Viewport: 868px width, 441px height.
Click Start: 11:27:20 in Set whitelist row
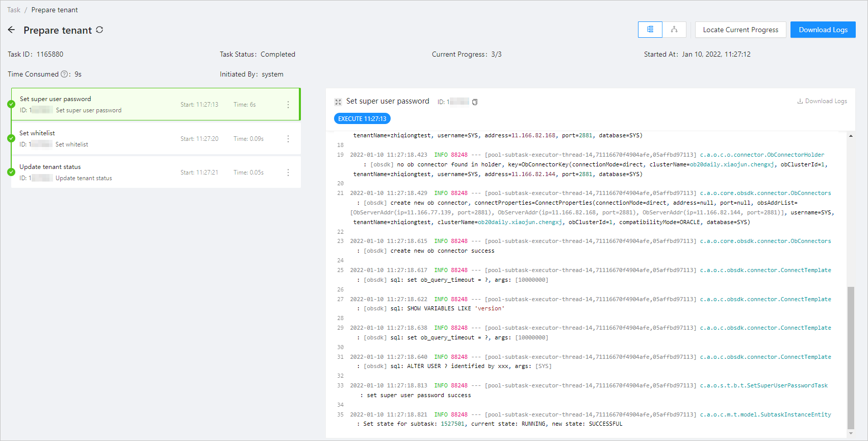(199, 139)
